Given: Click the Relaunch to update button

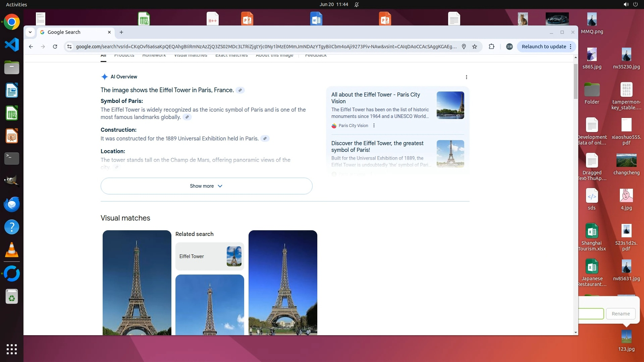Looking at the screenshot, I should point(543,47).
